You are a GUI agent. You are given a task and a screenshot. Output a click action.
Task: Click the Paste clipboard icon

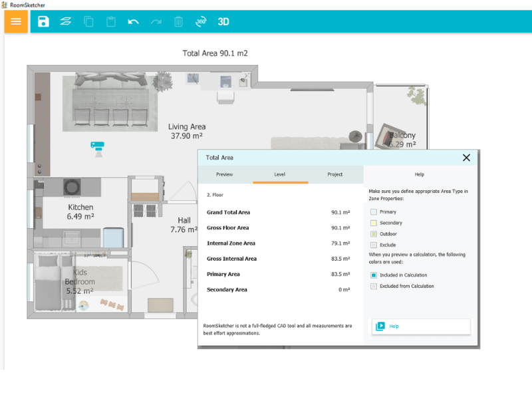(111, 21)
